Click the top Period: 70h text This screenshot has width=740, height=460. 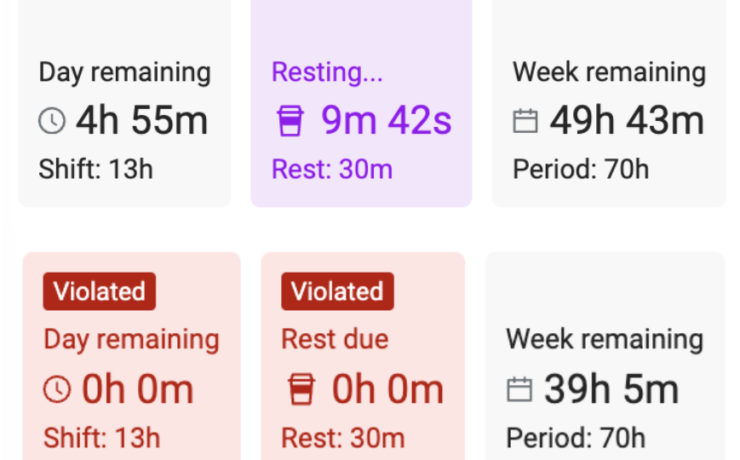point(581,169)
